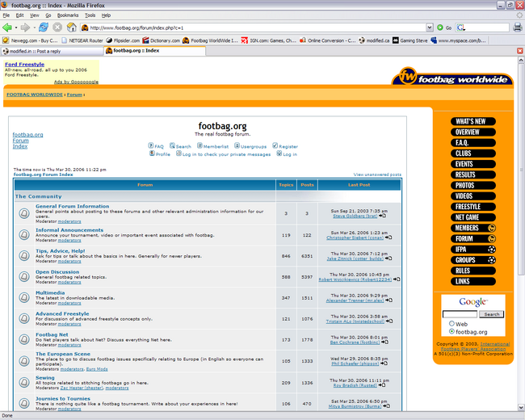
Task: Click folder icon of General Forum Information
Action: pos(24,213)
